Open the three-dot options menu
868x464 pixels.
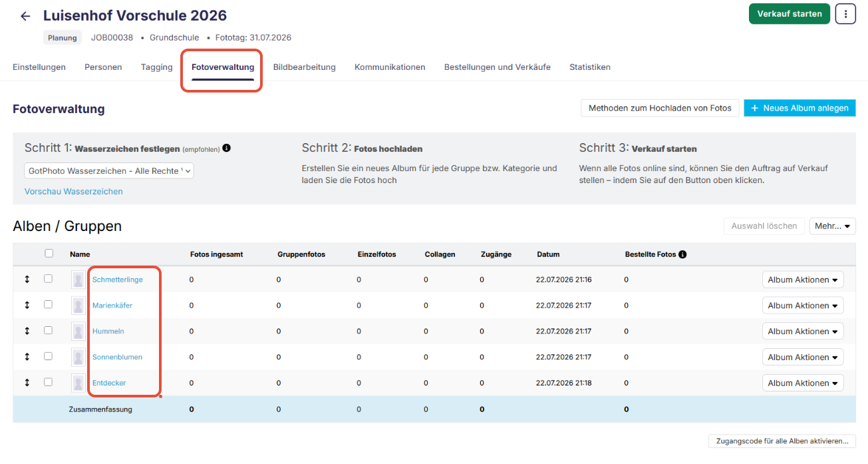pyautogui.click(x=845, y=13)
